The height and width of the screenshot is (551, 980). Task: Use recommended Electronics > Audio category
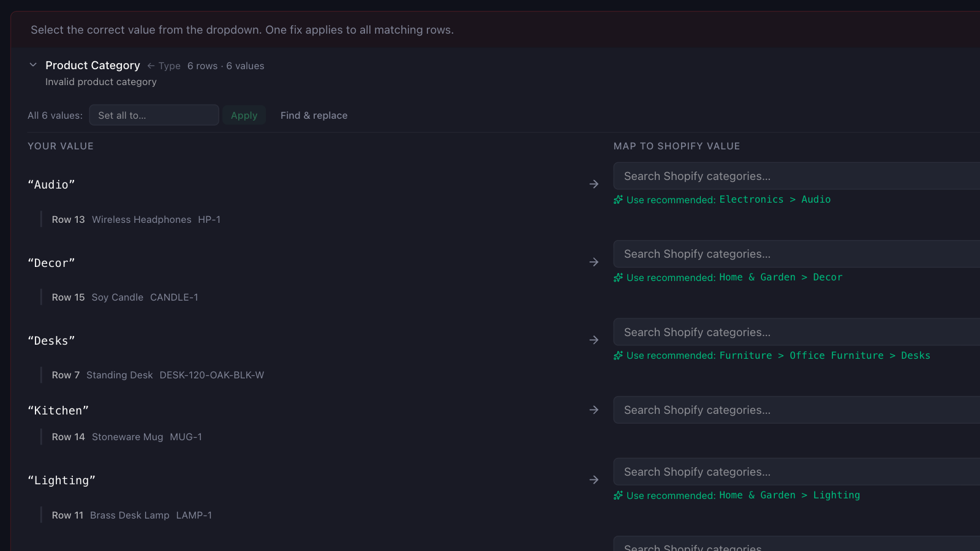click(x=722, y=200)
